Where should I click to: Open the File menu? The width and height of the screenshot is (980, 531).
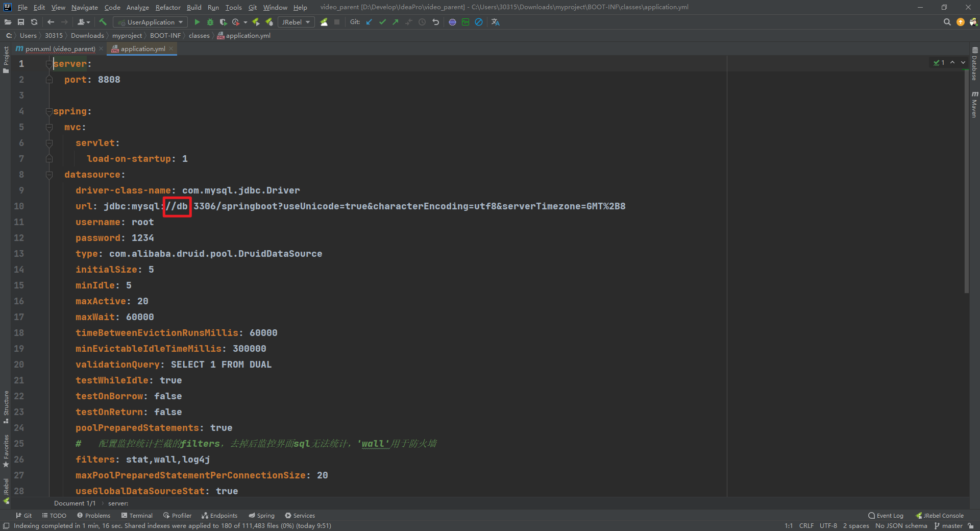22,7
